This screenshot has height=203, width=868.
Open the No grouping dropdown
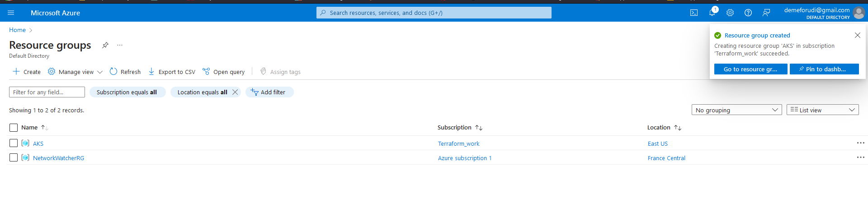(x=736, y=110)
